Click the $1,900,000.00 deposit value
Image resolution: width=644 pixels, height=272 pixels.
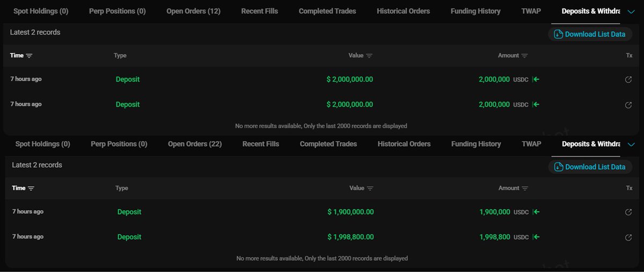coord(351,212)
